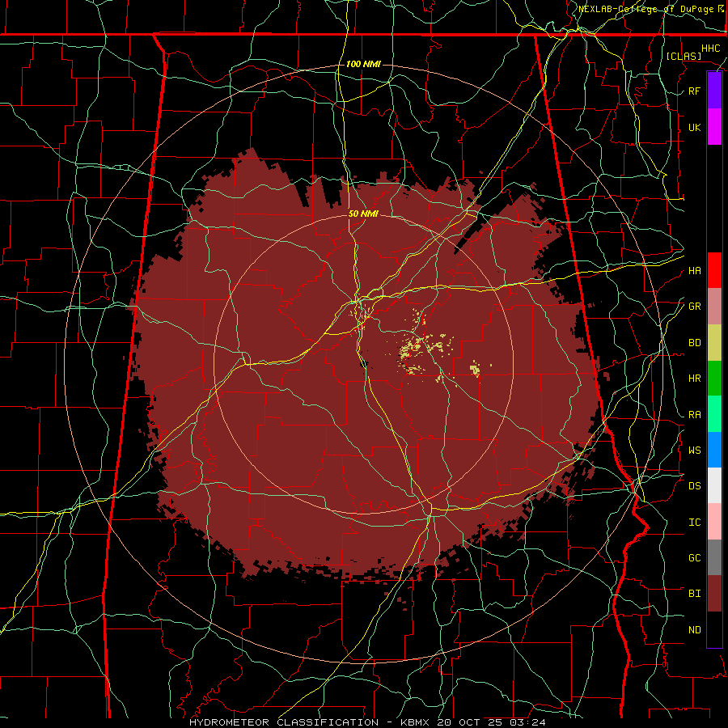Image resolution: width=728 pixels, height=728 pixels.
Task: Click the RF purple legend swatch
Action: pyautogui.click(x=714, y=91)
